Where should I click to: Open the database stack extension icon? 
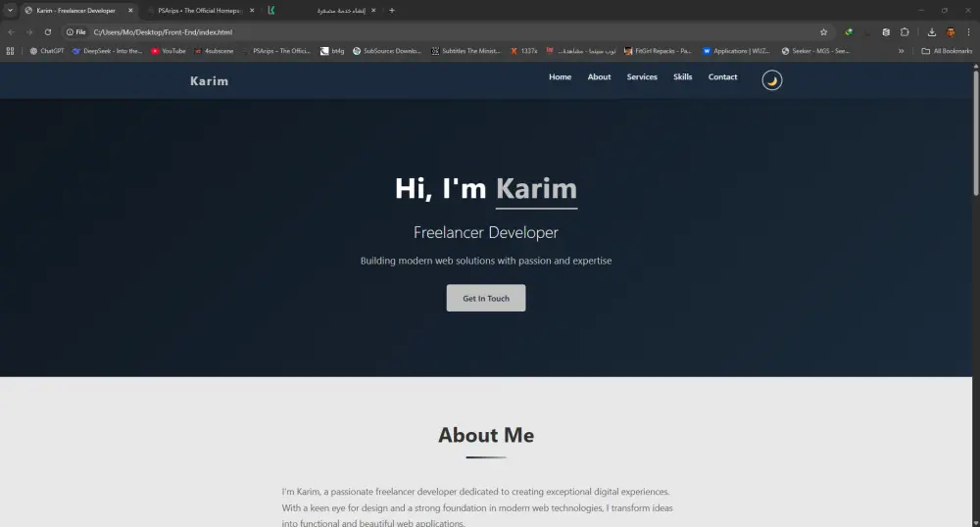tap(886, 32)
